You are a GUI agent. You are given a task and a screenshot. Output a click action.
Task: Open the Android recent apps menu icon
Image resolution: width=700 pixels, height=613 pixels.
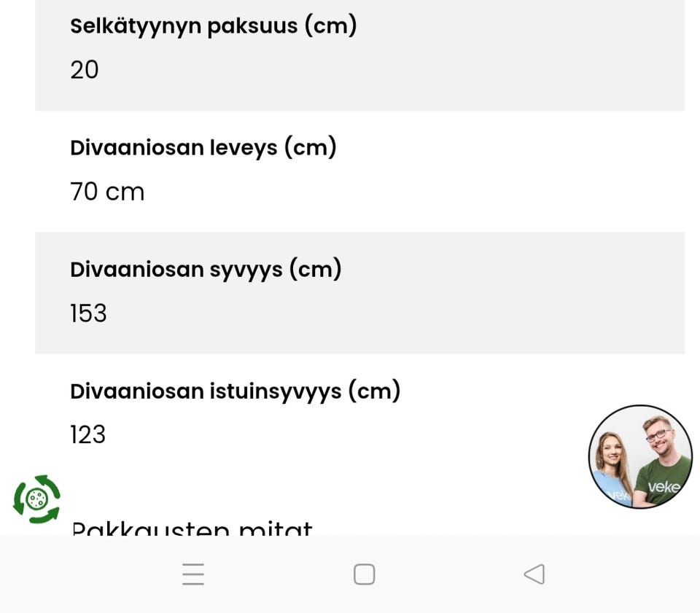point(193,574)
